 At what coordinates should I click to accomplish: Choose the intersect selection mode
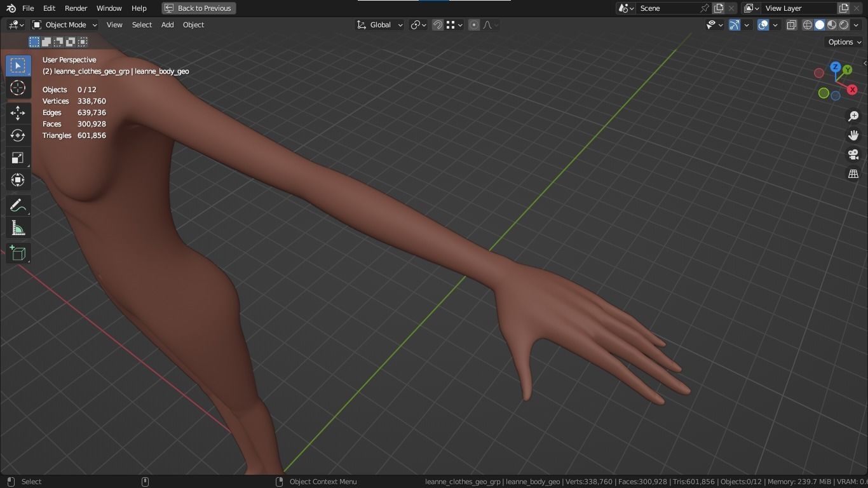click(83, 42)
